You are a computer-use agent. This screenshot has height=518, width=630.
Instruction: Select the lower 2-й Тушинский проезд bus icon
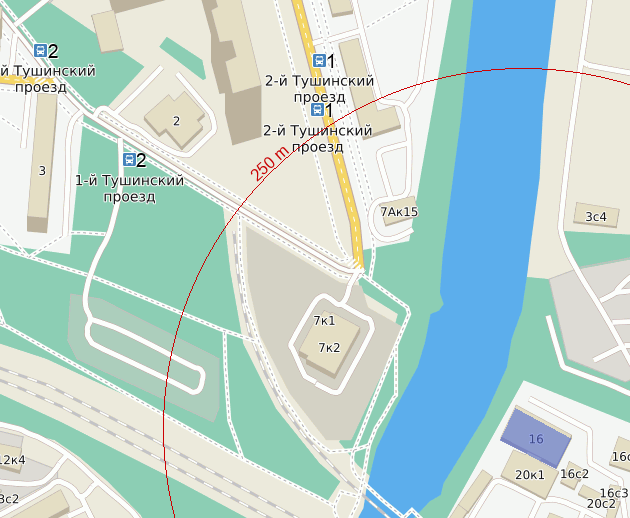(317, 109)
